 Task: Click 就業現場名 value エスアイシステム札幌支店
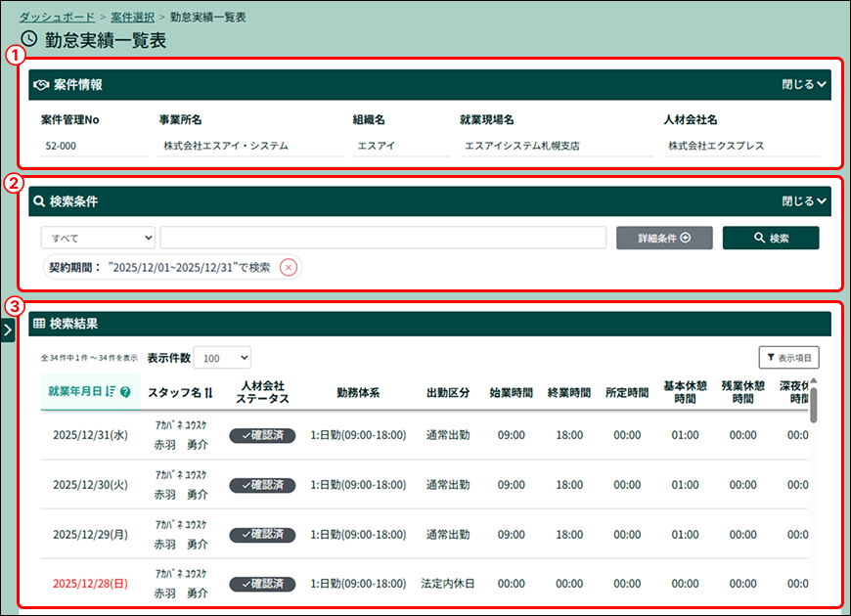tap(522, 146)
